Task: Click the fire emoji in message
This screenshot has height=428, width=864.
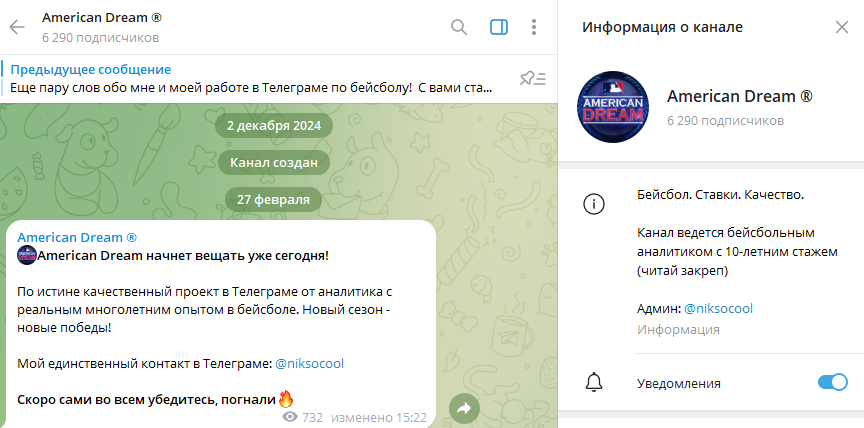Action: [286, 399]
